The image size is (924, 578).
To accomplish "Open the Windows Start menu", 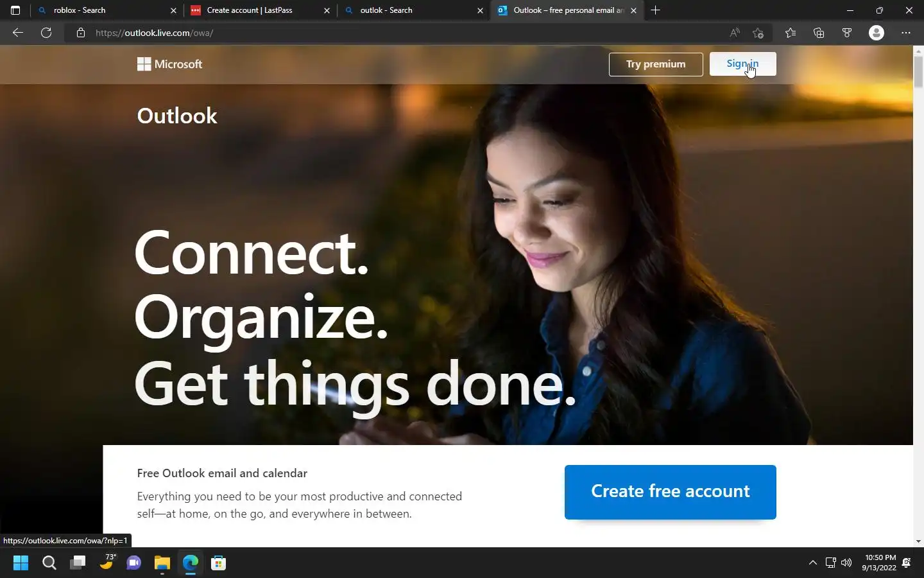I will pyautogui.click(x=21, y=563).
